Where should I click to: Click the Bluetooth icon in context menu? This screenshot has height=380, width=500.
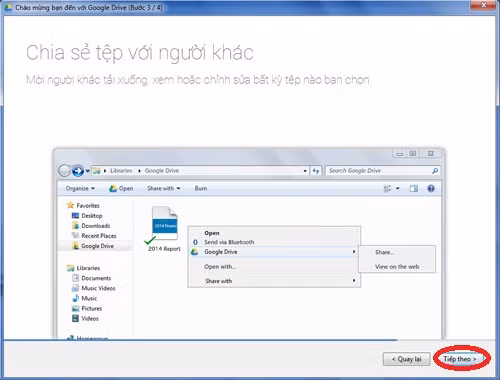pyautogui.click(x=195, y=242)
